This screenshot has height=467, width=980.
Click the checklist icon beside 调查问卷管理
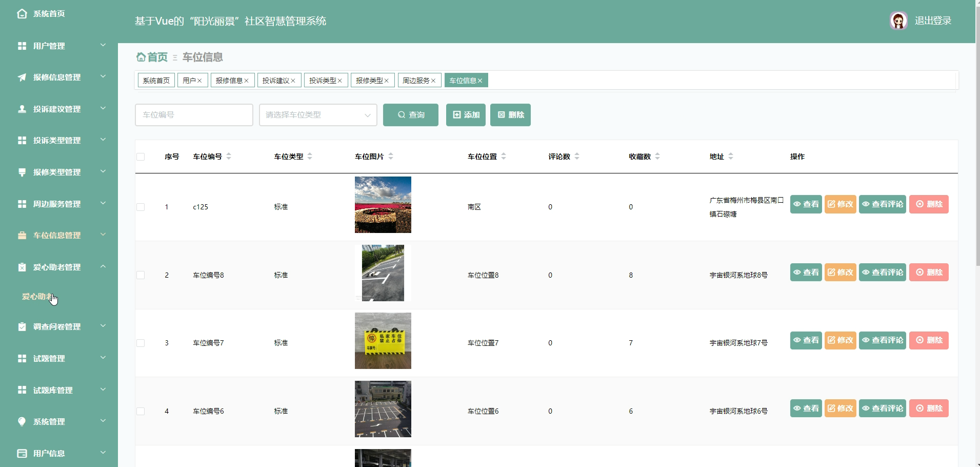tap(22, 327)
